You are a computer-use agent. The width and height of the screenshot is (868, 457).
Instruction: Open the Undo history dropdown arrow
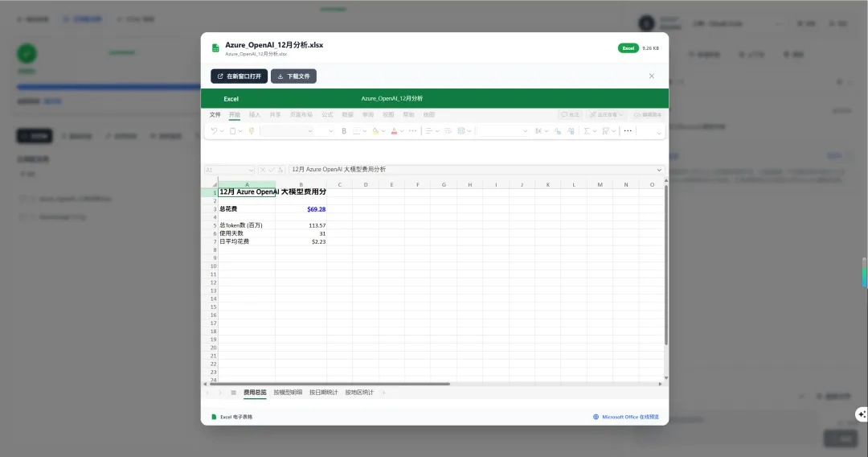coord(222,131)
